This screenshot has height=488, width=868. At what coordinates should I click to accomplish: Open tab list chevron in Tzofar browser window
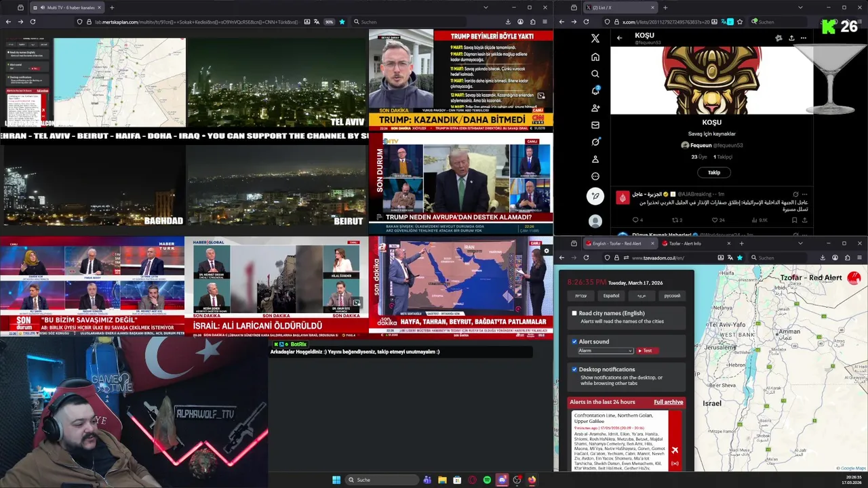[x=800, y=243]
